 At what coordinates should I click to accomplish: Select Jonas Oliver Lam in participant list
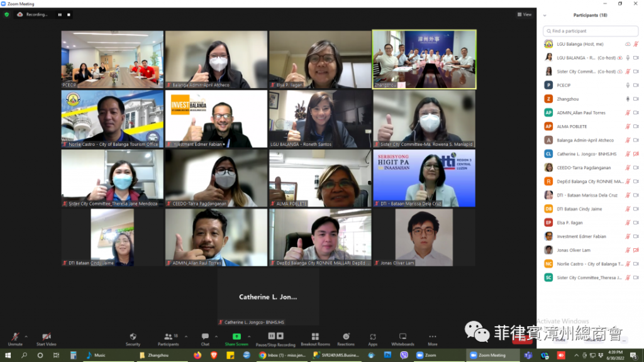point(590,250)
